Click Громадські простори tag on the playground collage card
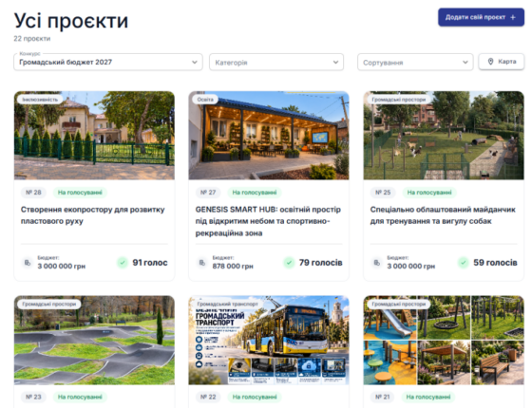This screenshot has width=532, height=408. [399, 304]
